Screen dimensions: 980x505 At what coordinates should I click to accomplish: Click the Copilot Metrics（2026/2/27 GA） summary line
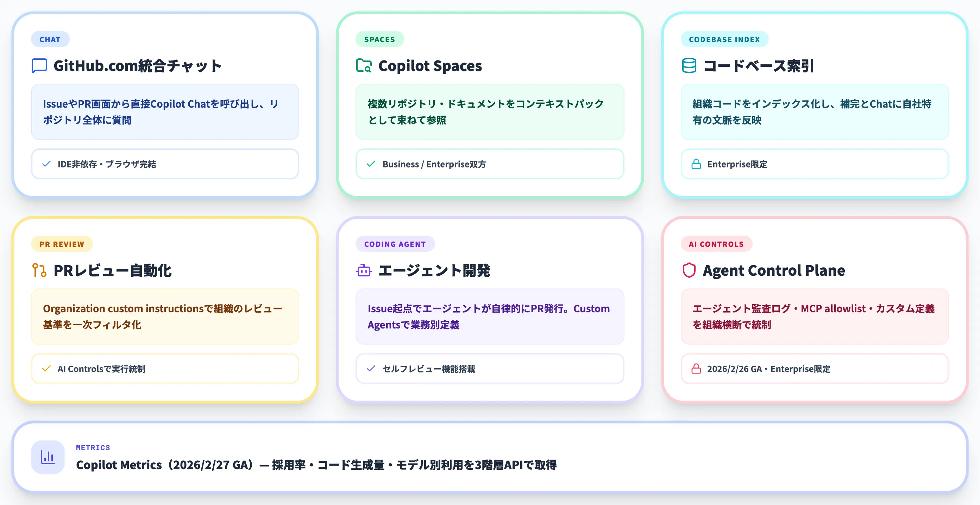(x=316, y=465)
